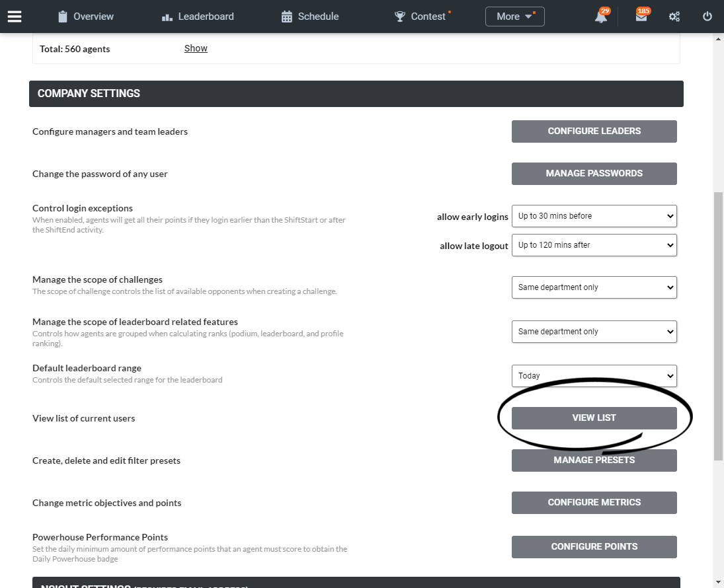This screenshot has height=588, width=724.
Task: Click the Manage Passwords button
Action: [x=594, y=174]
